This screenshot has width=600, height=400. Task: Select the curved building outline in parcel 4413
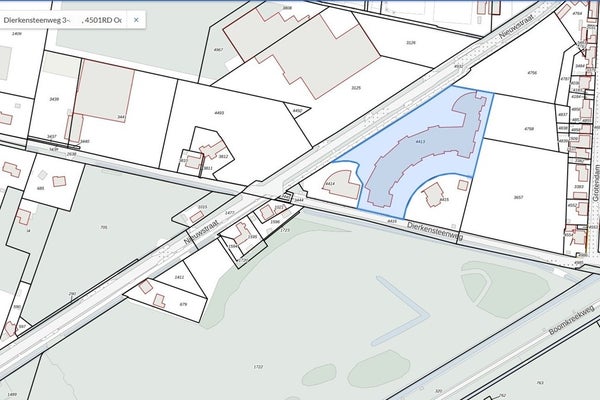tap(427, 145)
